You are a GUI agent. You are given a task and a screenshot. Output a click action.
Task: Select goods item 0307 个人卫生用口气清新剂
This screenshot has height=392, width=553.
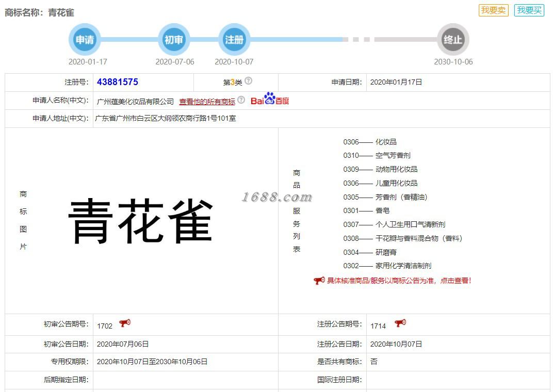click(394, 224)
